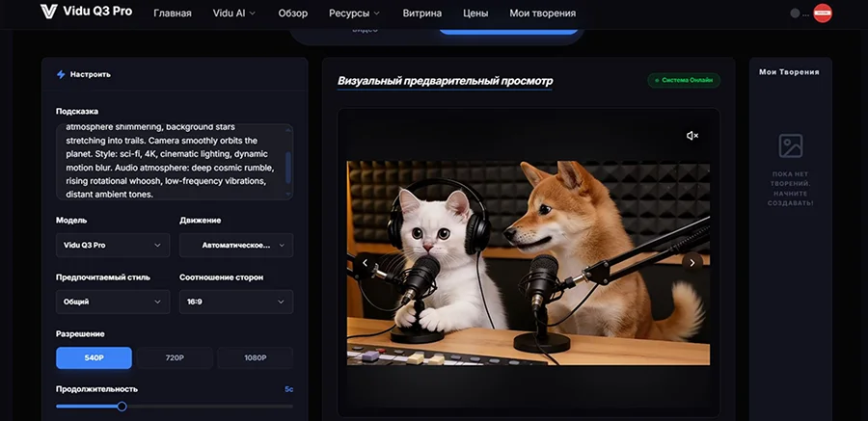Image resolution: width=868 pixels, height=421 pixels.
Task: Click the Продолжительность slider handle
Action: [x=122, y=407]
